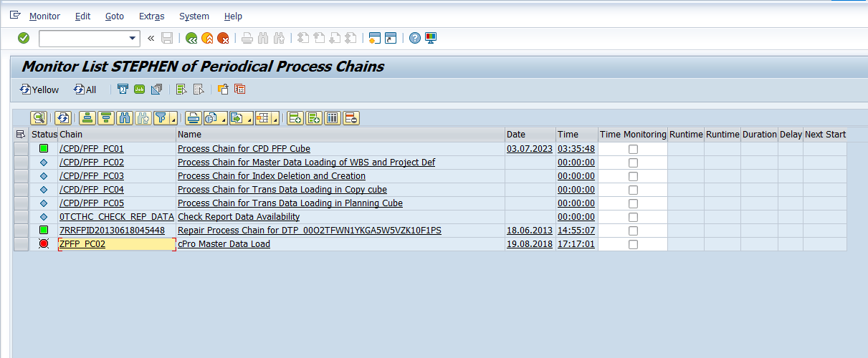Sort the list in ascending order
The height and width of the screenshot is (358, 868).
click(x=87, y=118)
